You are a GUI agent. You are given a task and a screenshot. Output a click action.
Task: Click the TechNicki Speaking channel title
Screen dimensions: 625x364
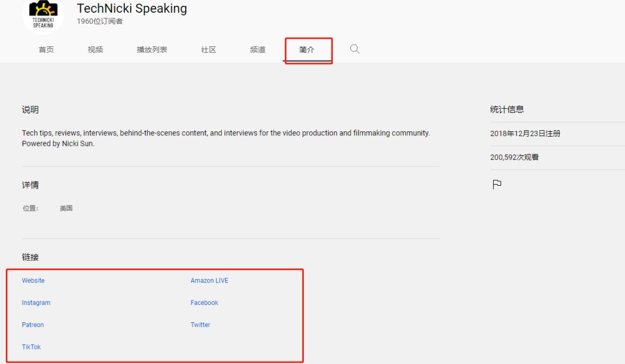[131, 8]
